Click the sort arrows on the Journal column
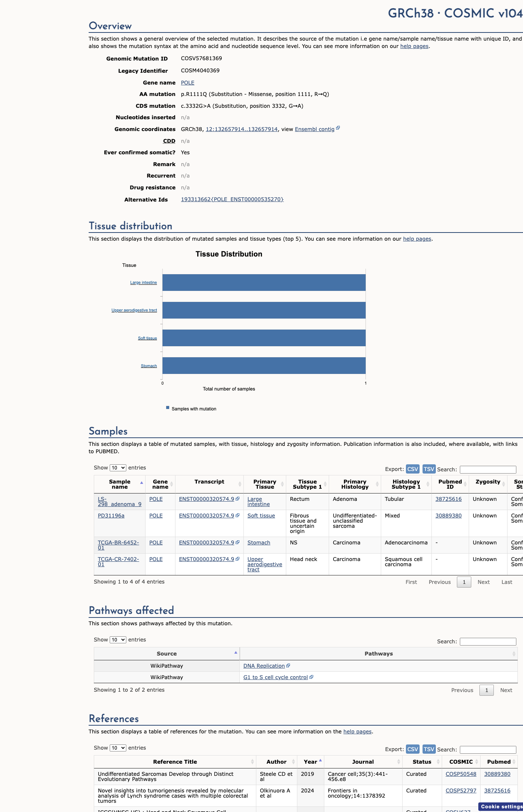 [399, 762]
